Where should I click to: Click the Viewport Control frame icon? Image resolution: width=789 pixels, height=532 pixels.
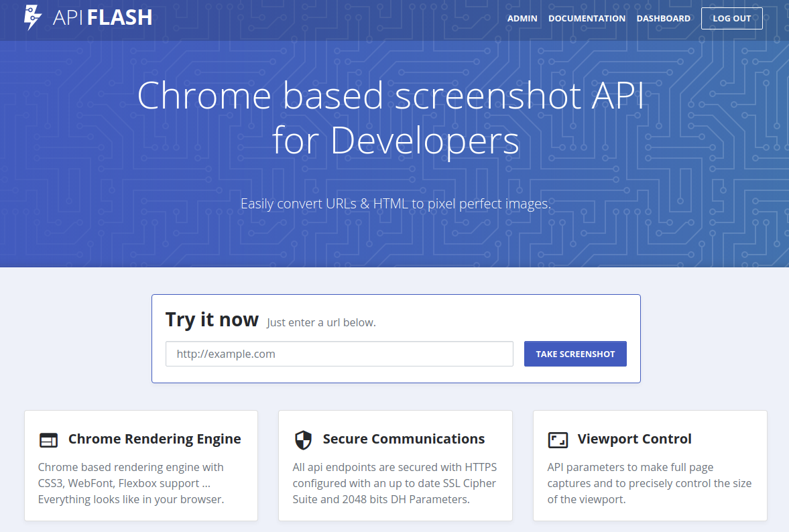point(558,440)
